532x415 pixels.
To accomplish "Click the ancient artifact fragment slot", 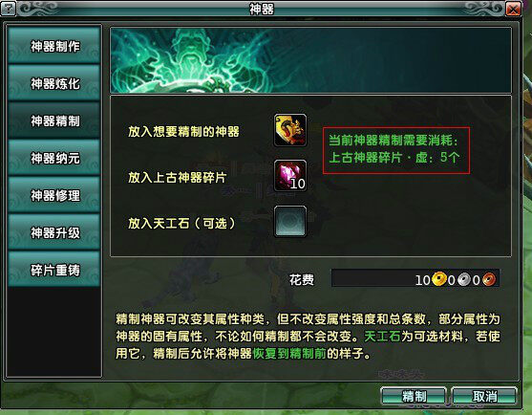I will (x=290, y=176).
